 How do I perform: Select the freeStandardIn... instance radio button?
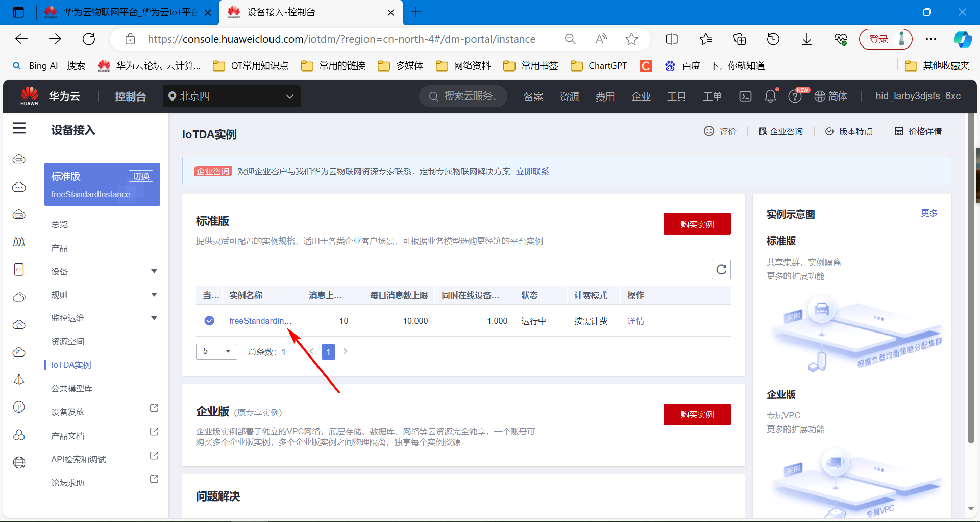209,321
